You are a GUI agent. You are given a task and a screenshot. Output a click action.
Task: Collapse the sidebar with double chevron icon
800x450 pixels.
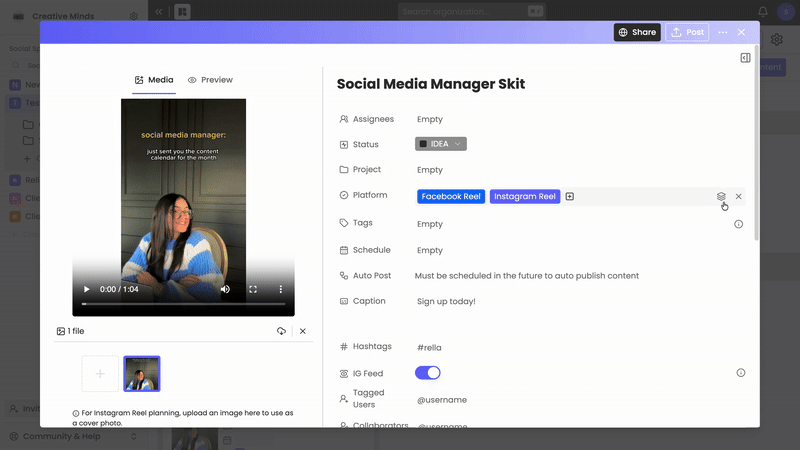coord(159,11)
